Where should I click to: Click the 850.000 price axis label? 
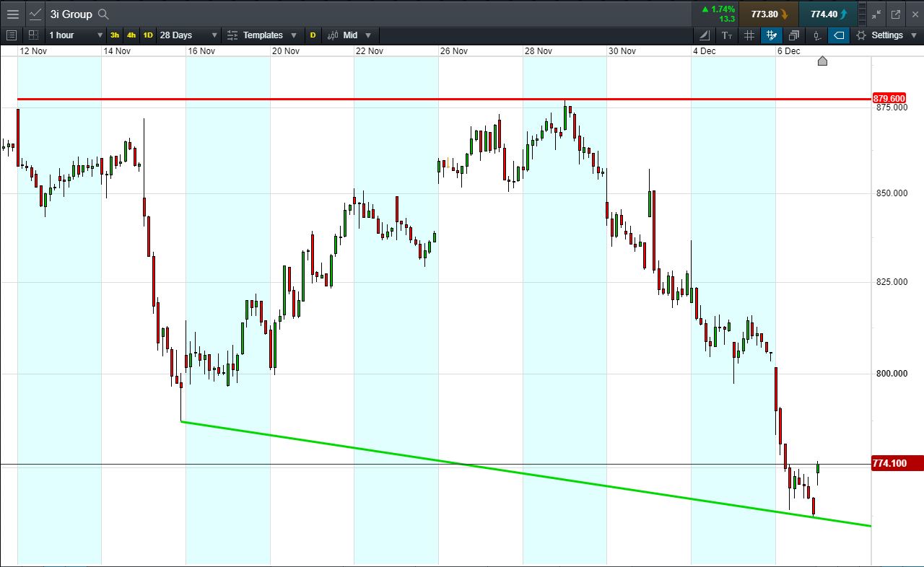pos(892,193)
